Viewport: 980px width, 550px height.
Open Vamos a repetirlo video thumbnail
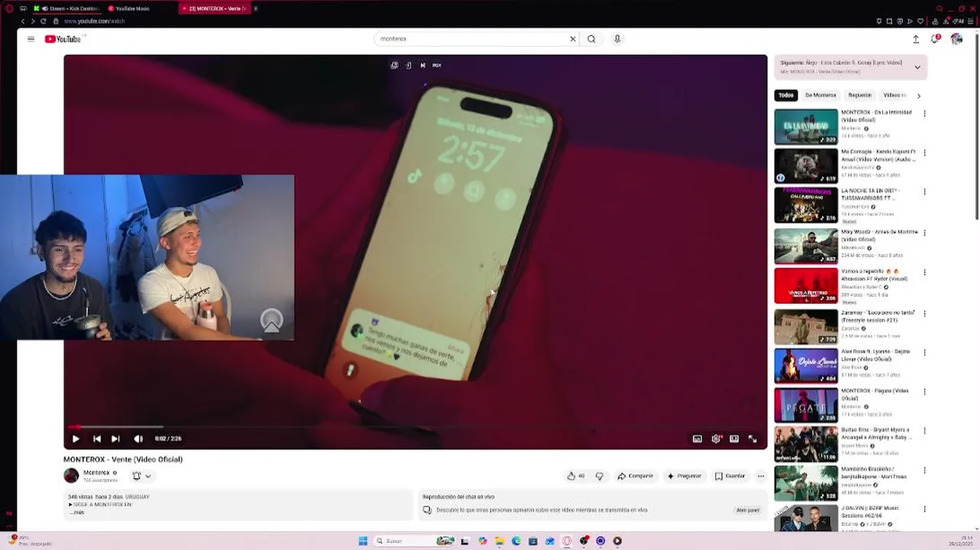tap(806, 286)
